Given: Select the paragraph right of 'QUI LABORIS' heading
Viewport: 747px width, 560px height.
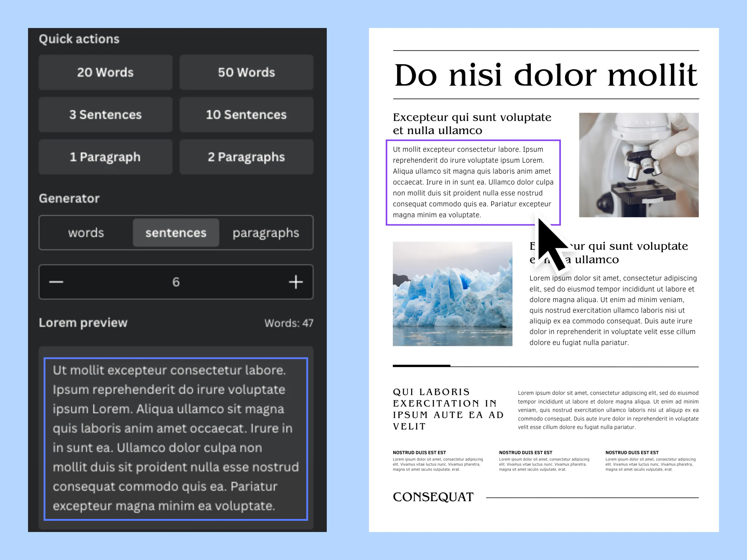Looking at the screenshot, I should [x=608, y=410].
